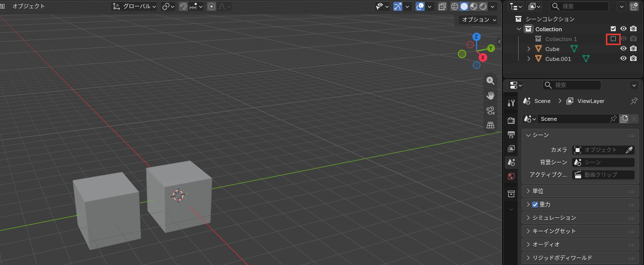This screenshot has height=265, width=644.
Task: Collapse the Collection tree arrow
Action: (519, 29)
